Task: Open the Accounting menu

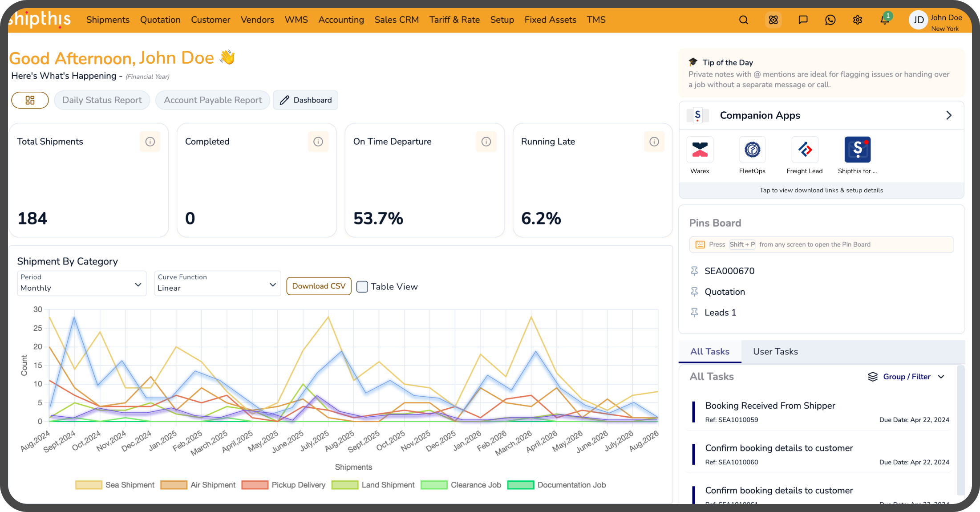Action: click(341, 20)
